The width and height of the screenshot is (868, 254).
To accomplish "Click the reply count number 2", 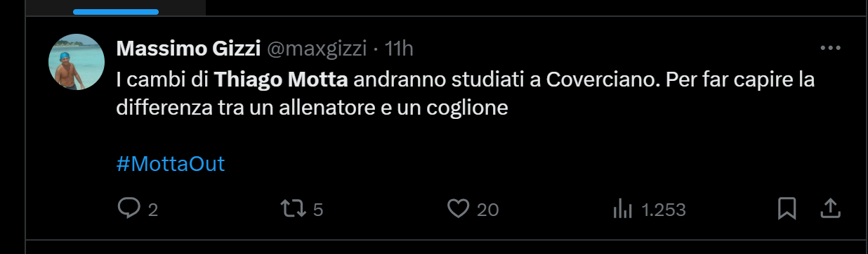I will pos(153,210).
